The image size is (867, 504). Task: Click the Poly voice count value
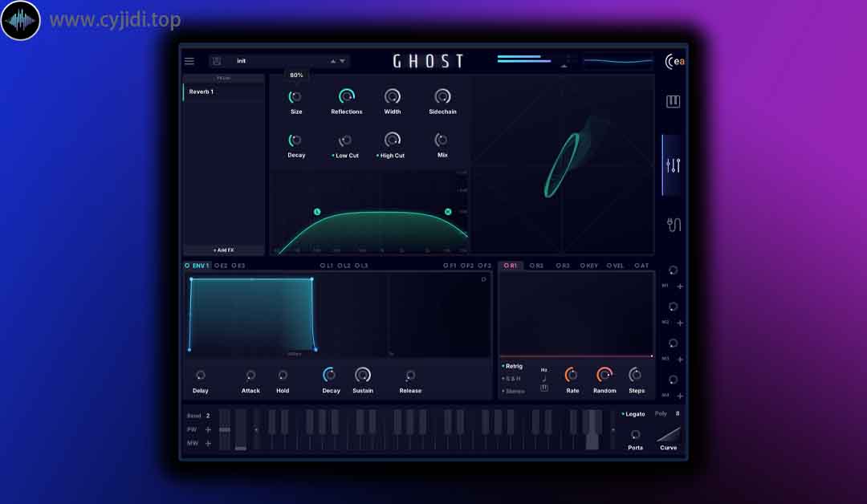pos(678,413)
